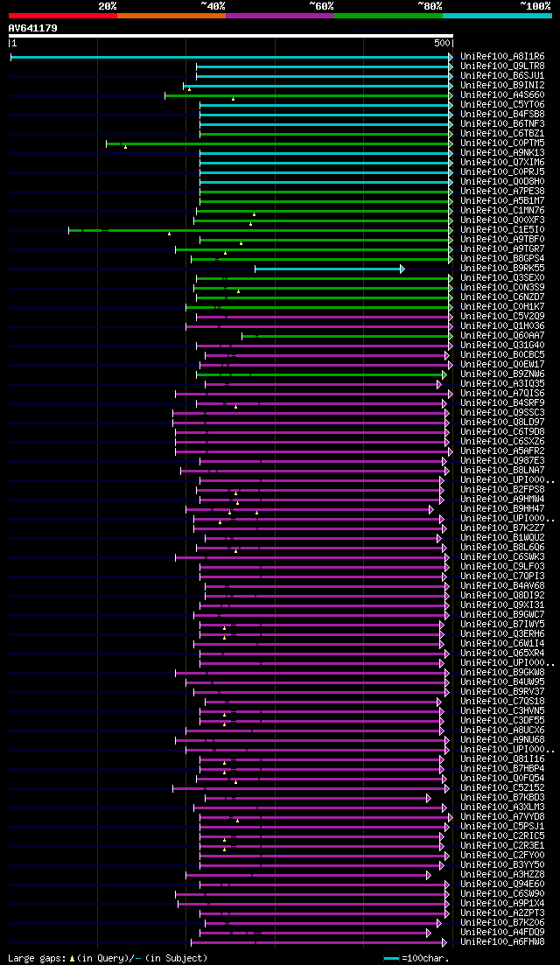Click the query name AV641179

tap(32, 28)
